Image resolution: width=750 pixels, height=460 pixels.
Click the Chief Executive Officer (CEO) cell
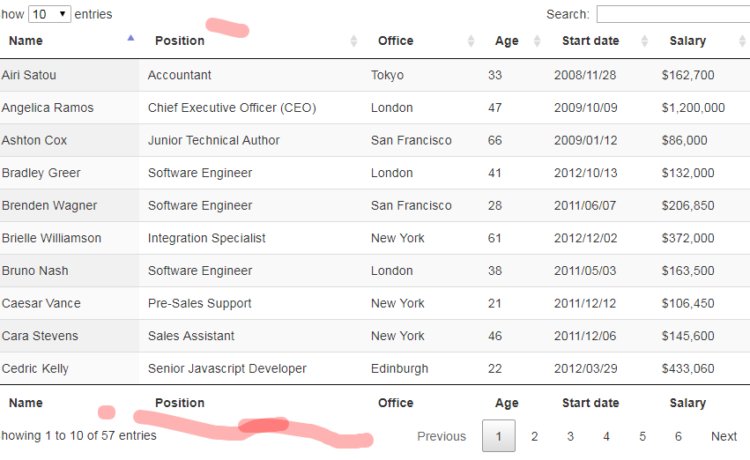(251, 108)
